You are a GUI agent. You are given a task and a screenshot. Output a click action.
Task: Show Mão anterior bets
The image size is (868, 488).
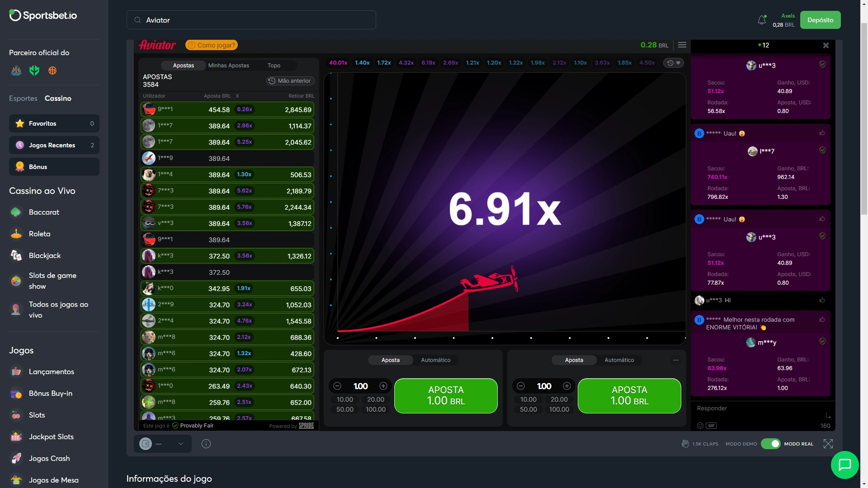tap(290, 80)
